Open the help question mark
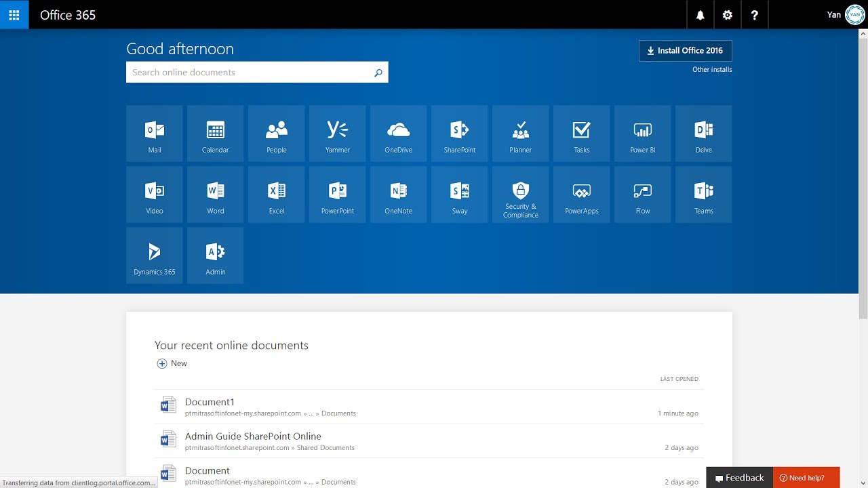Screen dimensions: 868x488 coord(755,15)
